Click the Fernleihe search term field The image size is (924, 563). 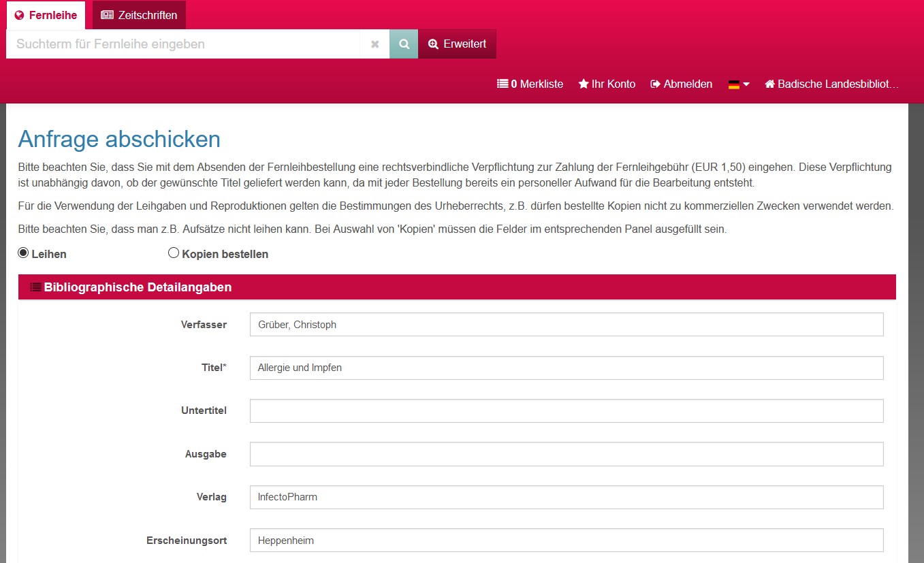click(183, 44)
